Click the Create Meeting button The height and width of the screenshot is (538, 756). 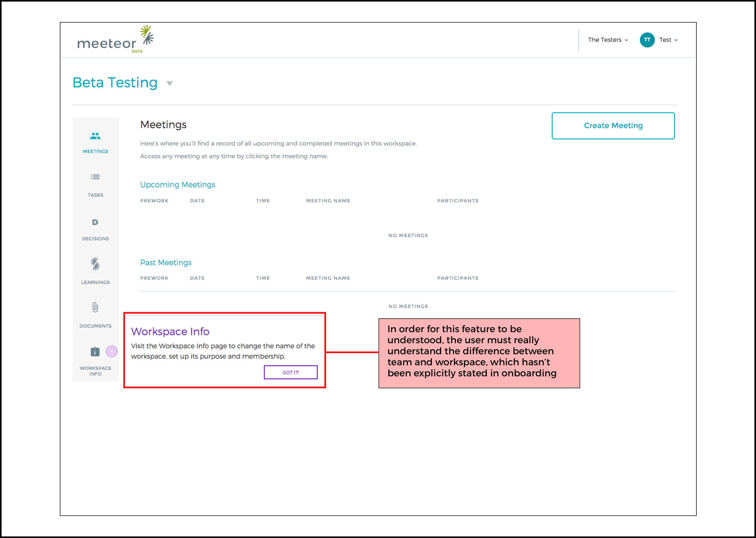coord(613,126)
